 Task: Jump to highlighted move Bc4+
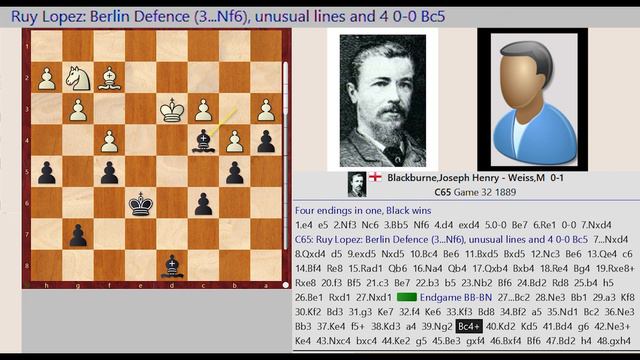point(469,327)
